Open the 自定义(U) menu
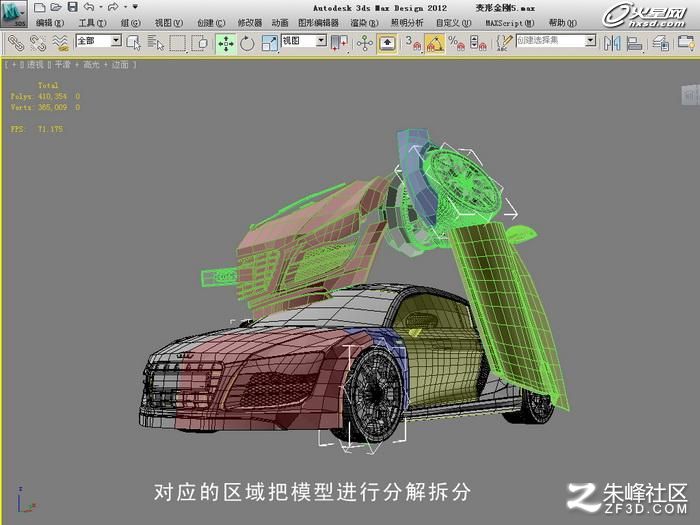700x525 pixels. pos(454,22)
